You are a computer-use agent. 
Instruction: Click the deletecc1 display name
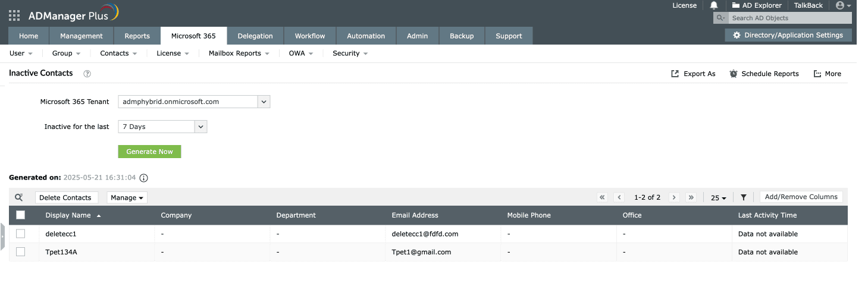[61, 234]
